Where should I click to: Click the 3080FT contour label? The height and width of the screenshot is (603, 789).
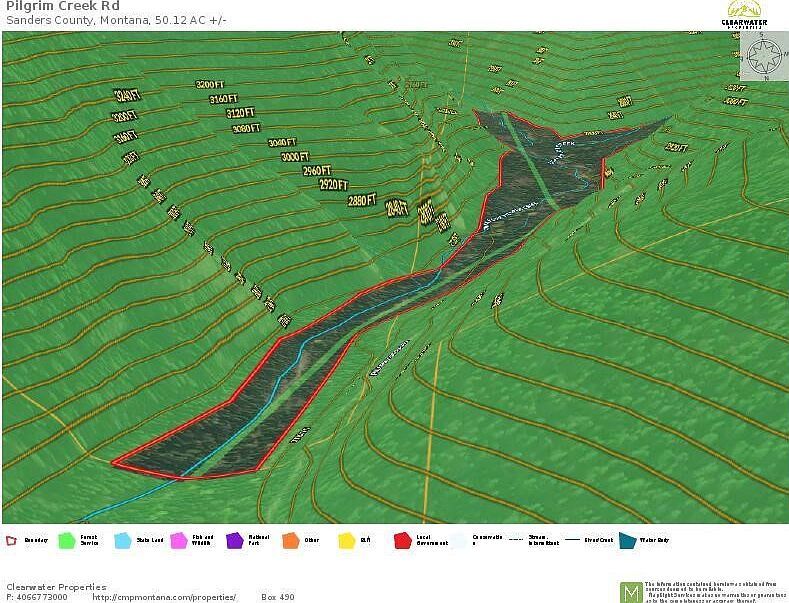point(246,128)
